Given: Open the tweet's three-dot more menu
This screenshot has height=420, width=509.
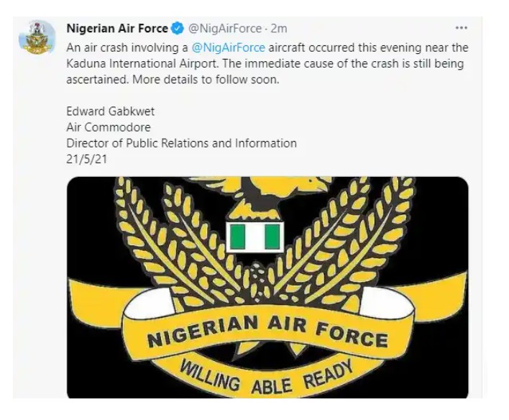Looking at the screenshot, I should pyautogui.click(x=462, y=28).
